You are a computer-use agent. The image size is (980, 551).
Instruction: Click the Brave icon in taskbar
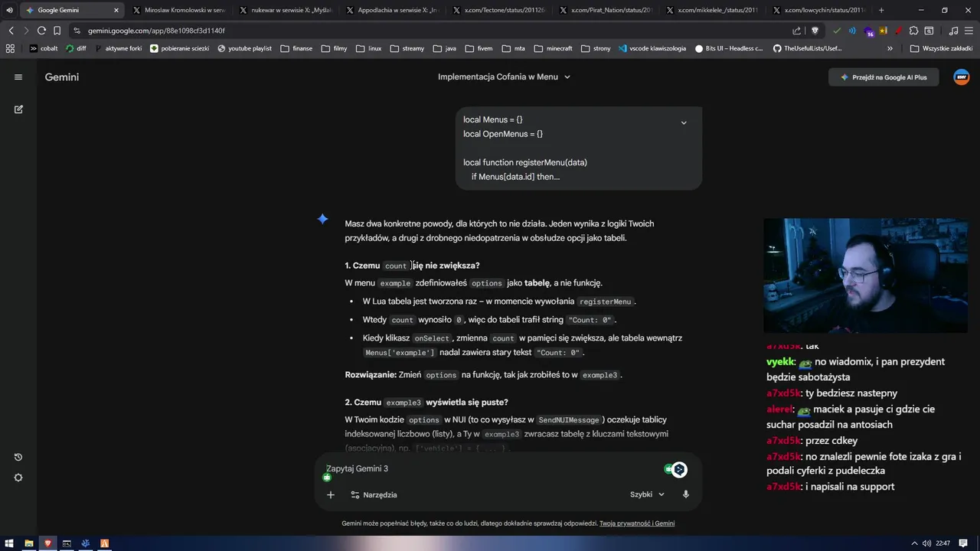47,543
